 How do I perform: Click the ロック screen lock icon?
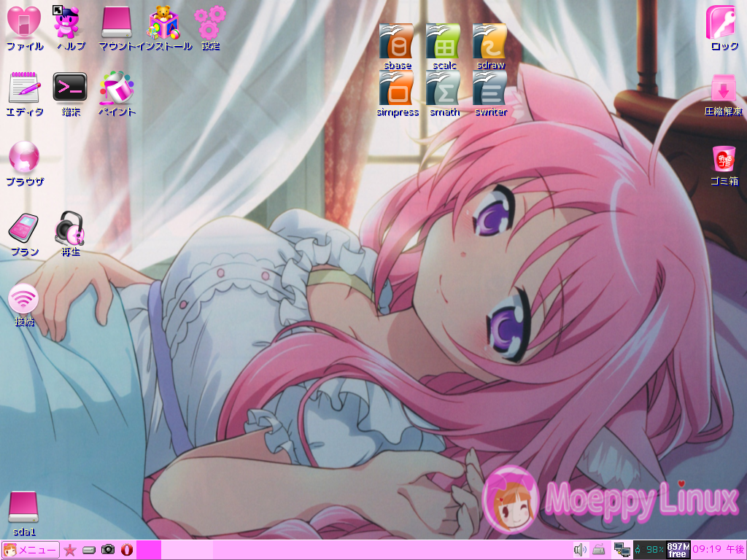[724, 22]
